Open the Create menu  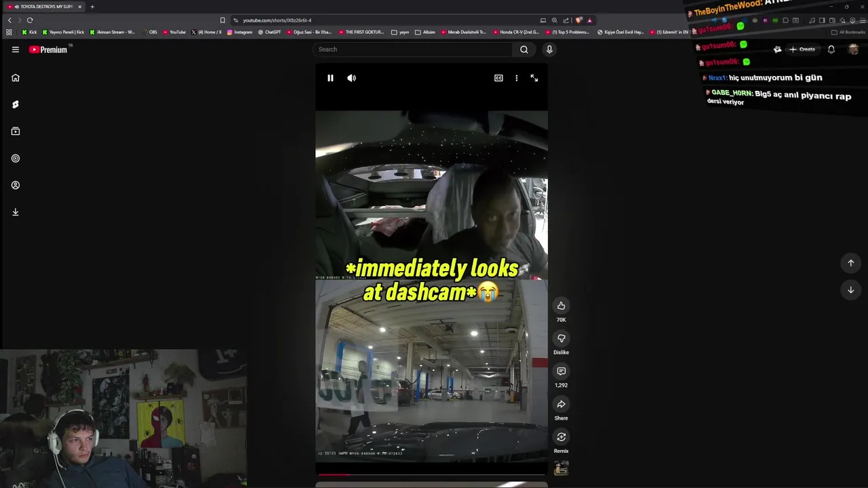(802, 49)
